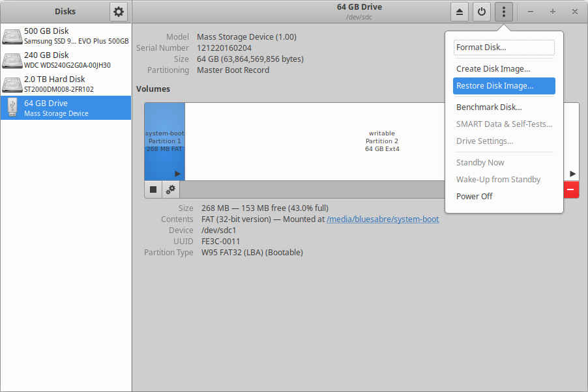Image resolution: width=588 pixels, height=392 pixels.
Task: Open additional partition options gear
Action: [170, 189]
